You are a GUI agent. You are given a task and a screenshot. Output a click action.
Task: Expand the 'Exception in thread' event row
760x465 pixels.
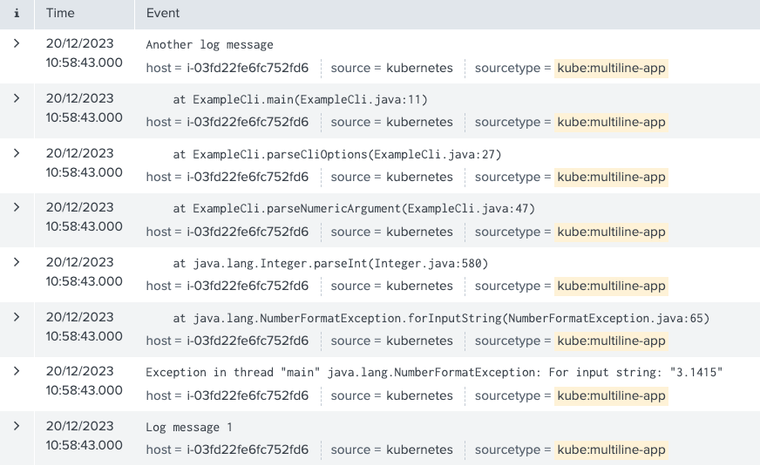(17, 371)
